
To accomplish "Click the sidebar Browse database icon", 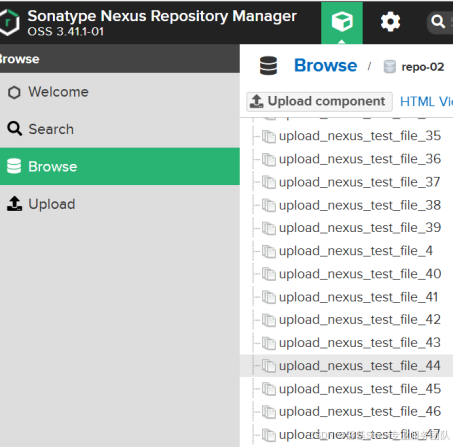I will 14,166.
